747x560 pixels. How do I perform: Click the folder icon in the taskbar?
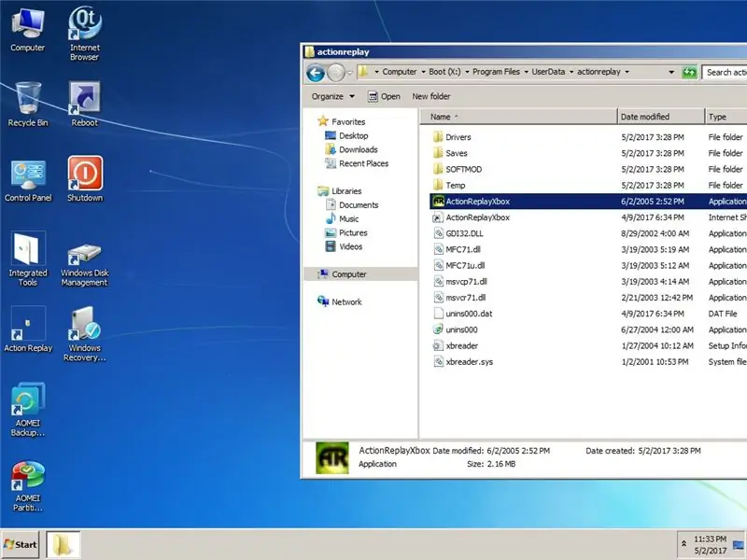[63, 544]
